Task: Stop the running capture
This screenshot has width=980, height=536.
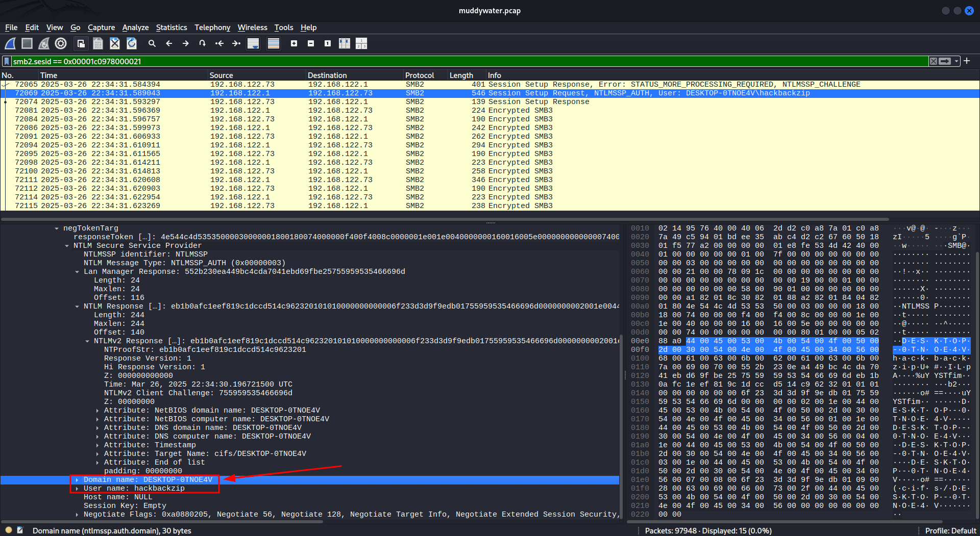Action: (x=27, y=43)
